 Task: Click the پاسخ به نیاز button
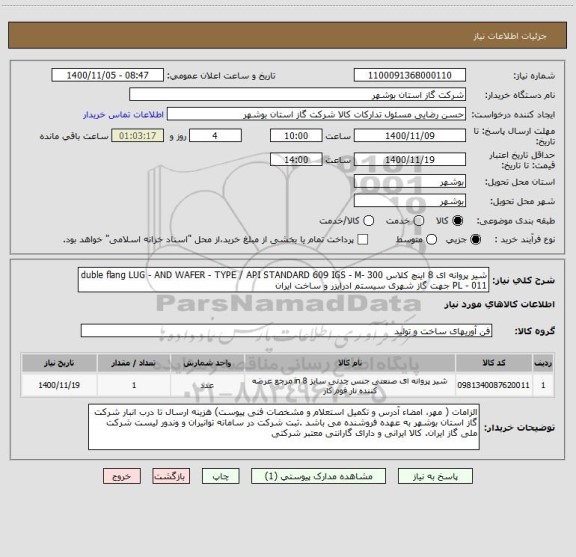coord(435,476)
